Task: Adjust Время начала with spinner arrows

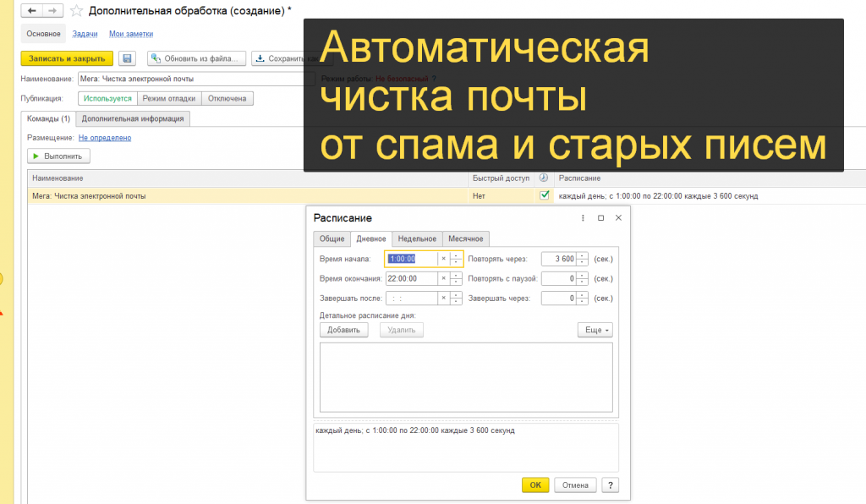Action: (x=456, y=259)
